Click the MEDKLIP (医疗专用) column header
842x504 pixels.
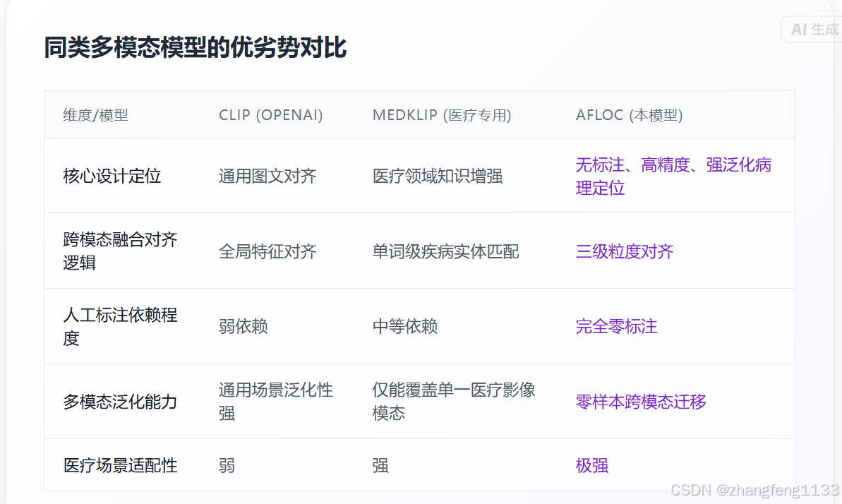442,115
